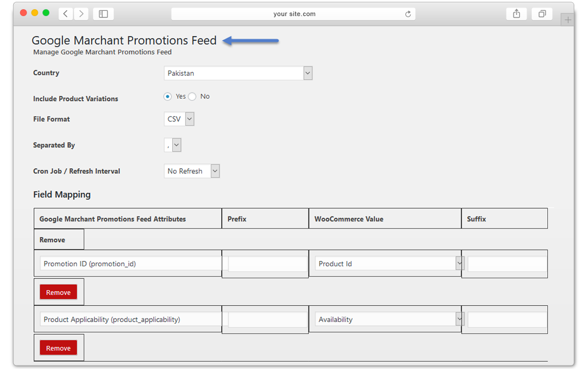
Task: Click the Suffix field in Product Applicability row
Action: click(507, 320)
